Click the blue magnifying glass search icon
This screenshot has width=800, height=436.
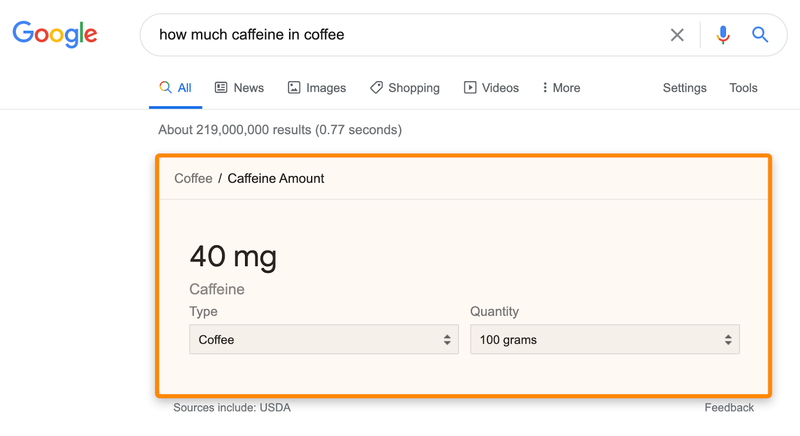coord(760,35)
